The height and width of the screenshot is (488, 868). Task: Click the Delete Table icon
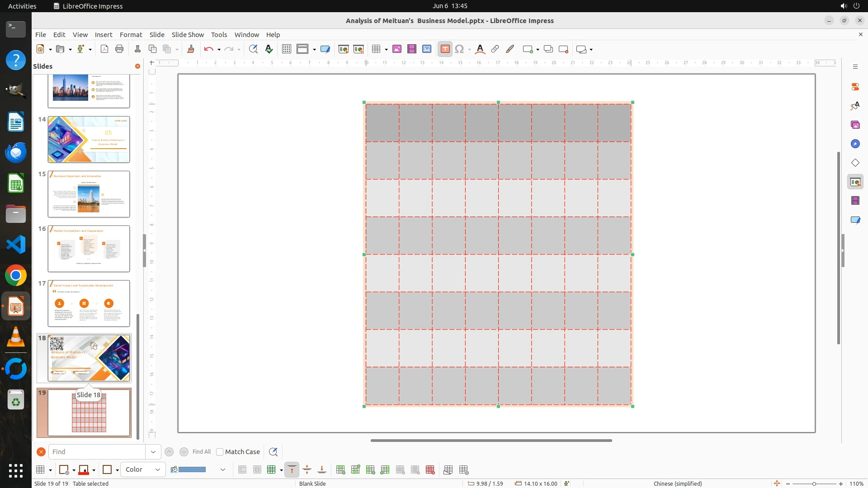pos(430,470)
